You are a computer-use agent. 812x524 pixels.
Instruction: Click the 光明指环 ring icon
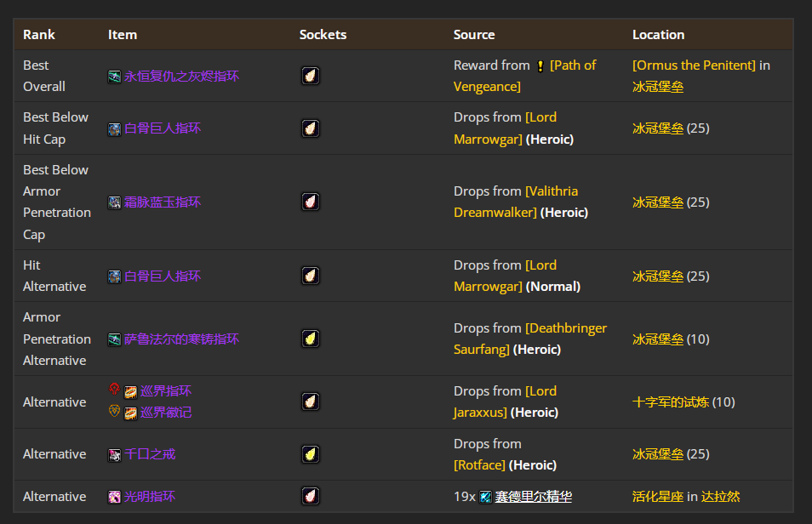pyautogui.click(x=114, y=497)
